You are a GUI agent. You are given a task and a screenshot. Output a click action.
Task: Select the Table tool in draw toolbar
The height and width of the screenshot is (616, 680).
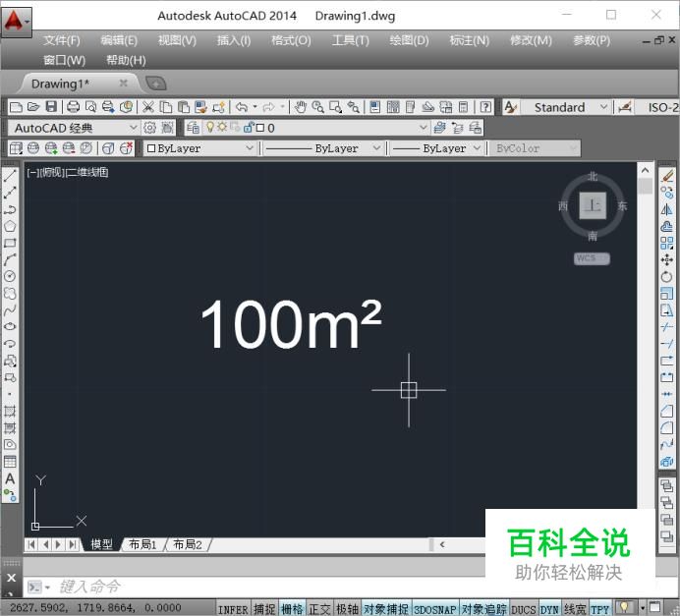tap(10, 462)
